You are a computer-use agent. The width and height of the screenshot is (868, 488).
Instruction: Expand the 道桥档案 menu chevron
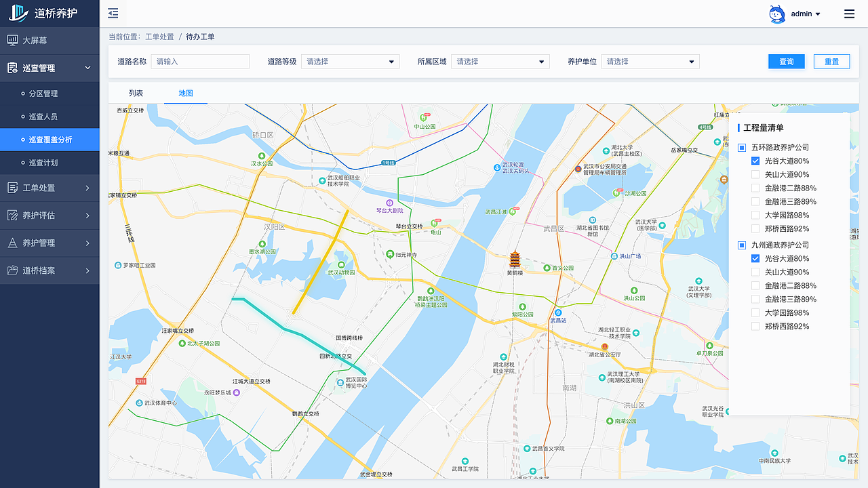tap(87, 270)
